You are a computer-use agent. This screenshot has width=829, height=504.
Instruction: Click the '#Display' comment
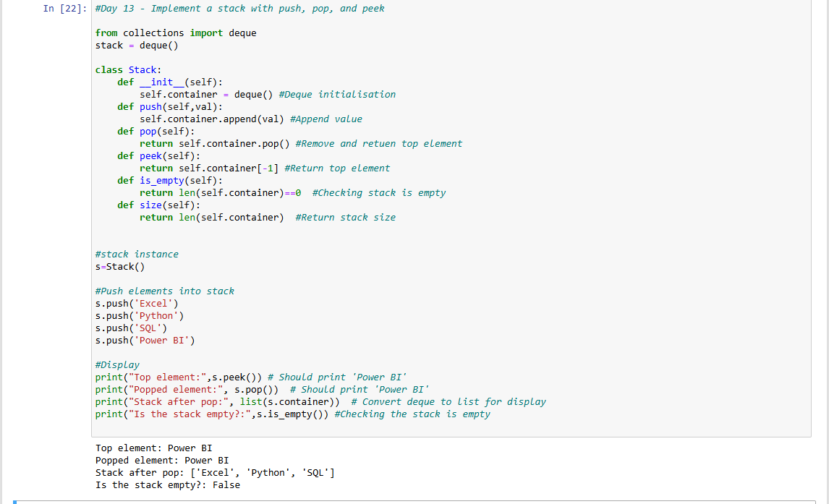(117, 364)
